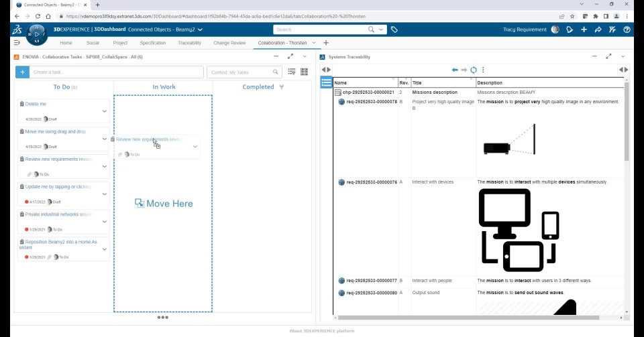Click the 3DEXPERIENCE compass icon
644x337 pixels.
(x=37, y=34)
